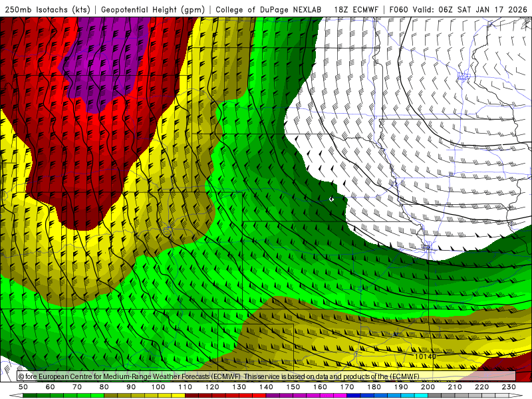Viewport: 532px width, 399px height.
Task: Click the "50" color scale label
Action: (x=23, y=387)
